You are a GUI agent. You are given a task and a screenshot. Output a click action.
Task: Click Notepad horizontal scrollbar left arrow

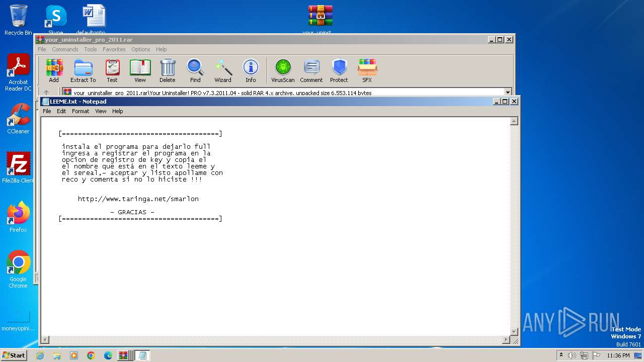(x=45, y=340)
